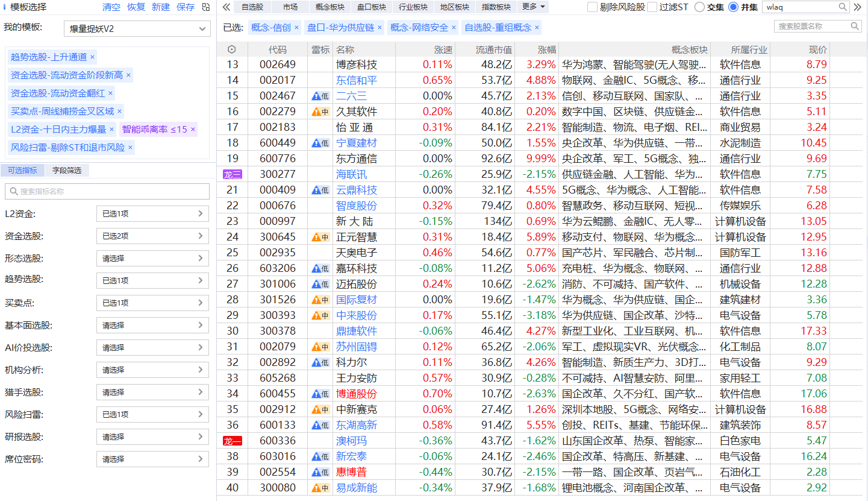The height and width of the screenshot is (501, 868).
Task: Click the 中 warning icon for 久其软件
Action: tap(320, 112)
